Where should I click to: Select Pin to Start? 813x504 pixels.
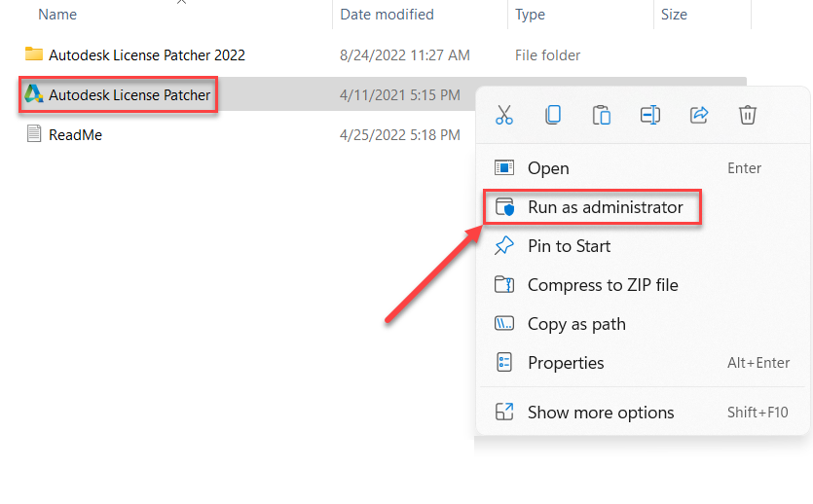(643, 246)
